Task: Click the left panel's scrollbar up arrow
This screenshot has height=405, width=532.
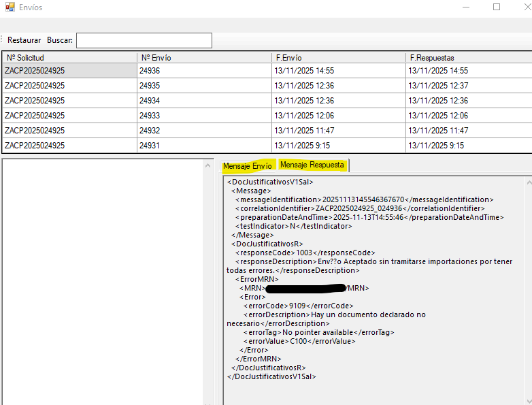Action: [209, 165]
